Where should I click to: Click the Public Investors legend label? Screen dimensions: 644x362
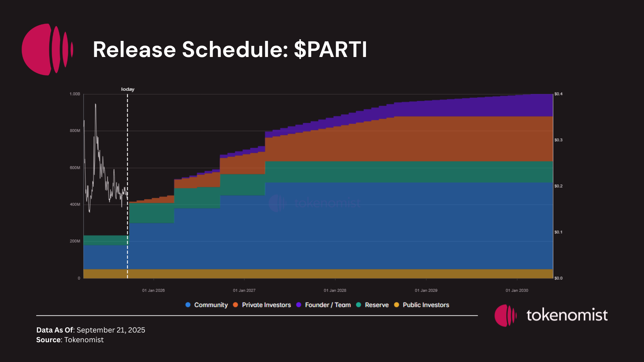pyautogui.click(x=426, y=305)
